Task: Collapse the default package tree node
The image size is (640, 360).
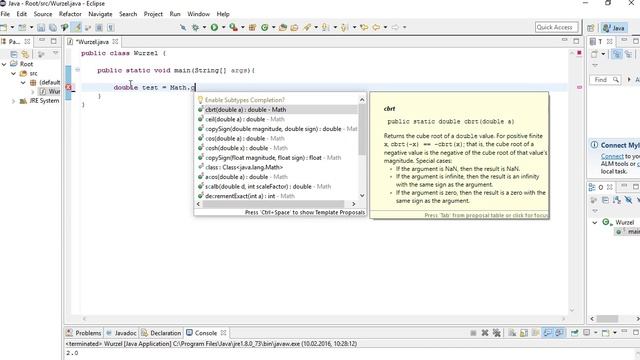Action: point(23,82)
